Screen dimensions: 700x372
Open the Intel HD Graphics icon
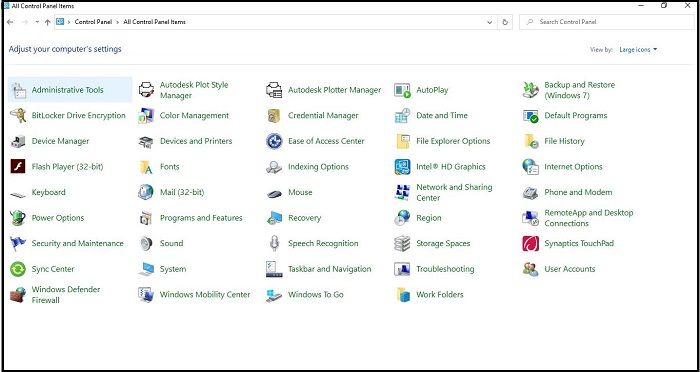pos(402,167)
